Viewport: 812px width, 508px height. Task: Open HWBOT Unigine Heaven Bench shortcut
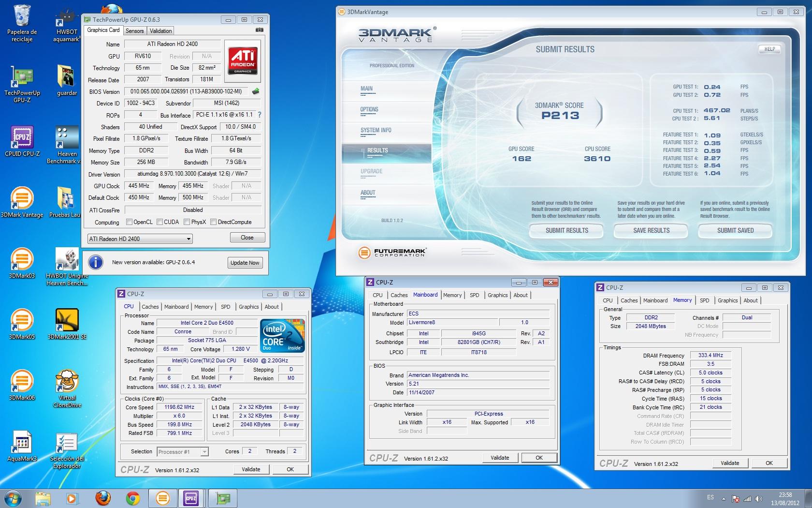[x=67, y=267]
